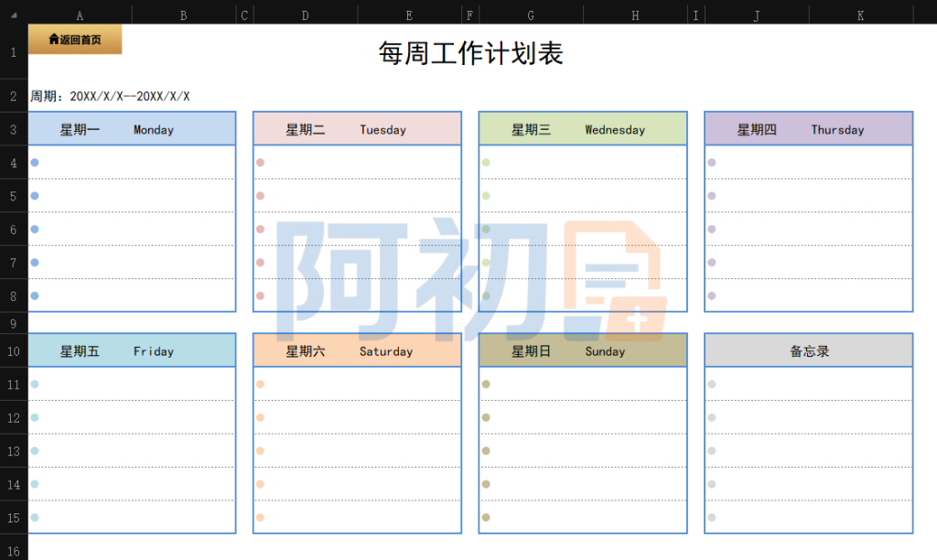Click the 备忘录 memo header
Viewport: 937px width, 560px height.
[809, 350]
